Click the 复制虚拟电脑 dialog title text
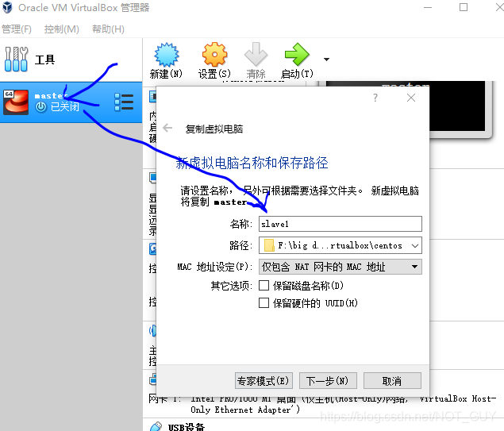This screenshot has width=504, height=431. point(214,129)
